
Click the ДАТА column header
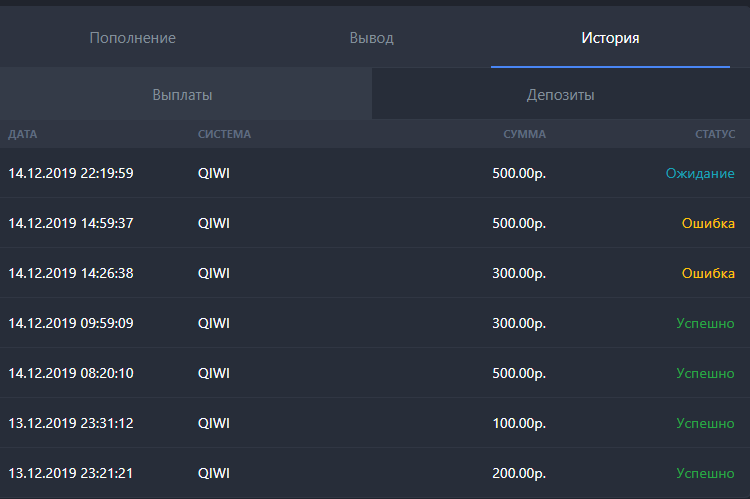[x=23, y=134]
